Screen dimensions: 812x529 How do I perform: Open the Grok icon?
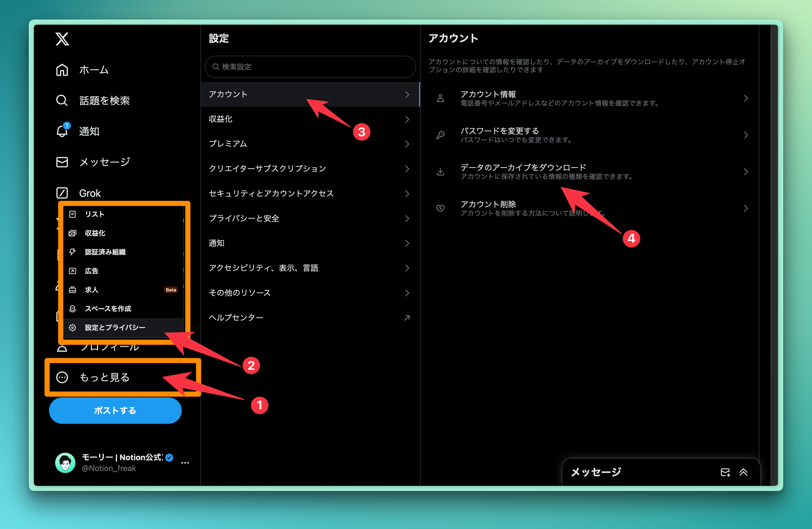point(62,193)
